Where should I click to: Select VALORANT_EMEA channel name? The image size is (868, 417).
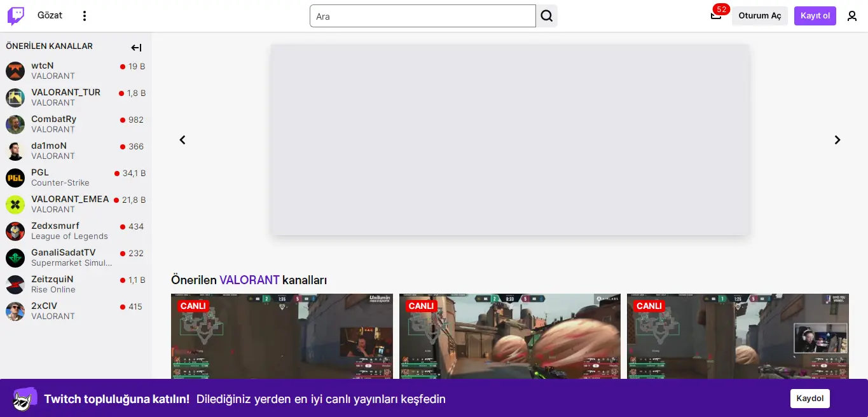pyautogui.click(x=70, y=199)
